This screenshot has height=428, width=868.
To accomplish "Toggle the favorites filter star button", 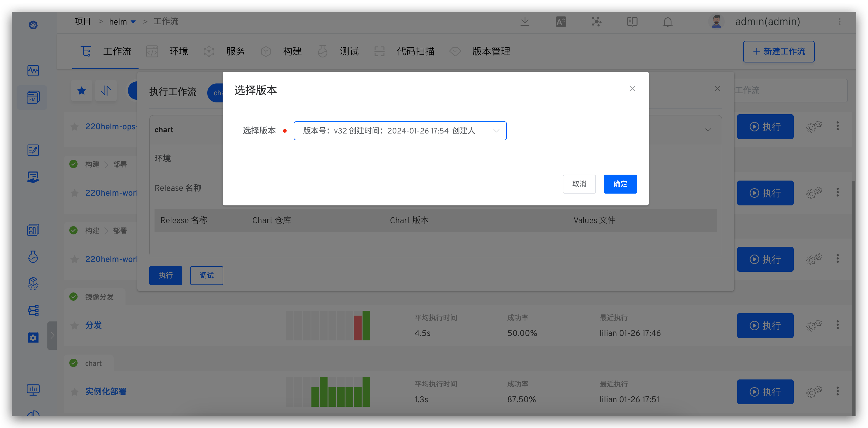I will coord(81,91).
